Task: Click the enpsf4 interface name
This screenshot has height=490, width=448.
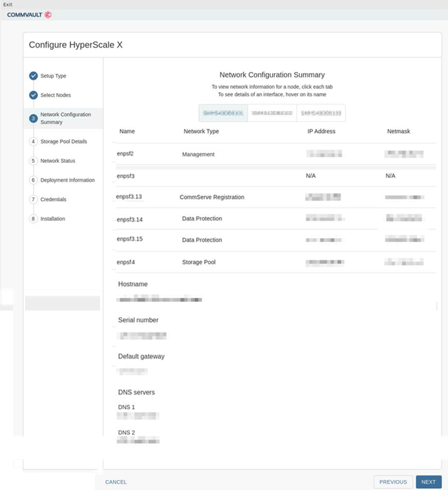Action: tap(125, 262)
